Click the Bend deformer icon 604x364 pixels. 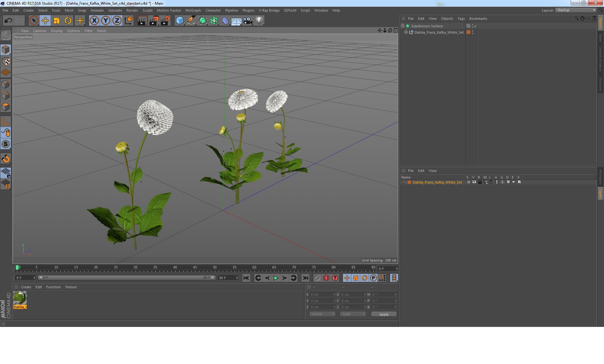225,21
